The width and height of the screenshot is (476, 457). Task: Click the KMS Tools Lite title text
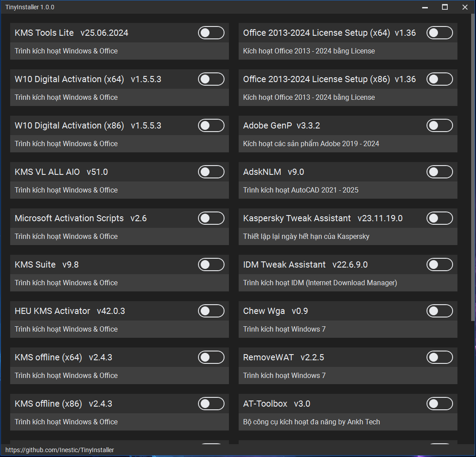pos(44,33)
